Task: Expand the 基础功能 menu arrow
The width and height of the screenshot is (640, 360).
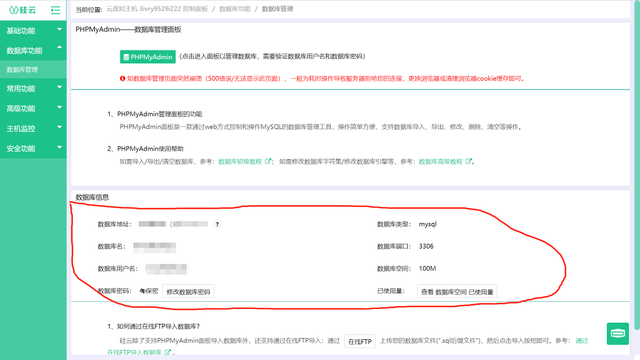Action: pos(60,29)
